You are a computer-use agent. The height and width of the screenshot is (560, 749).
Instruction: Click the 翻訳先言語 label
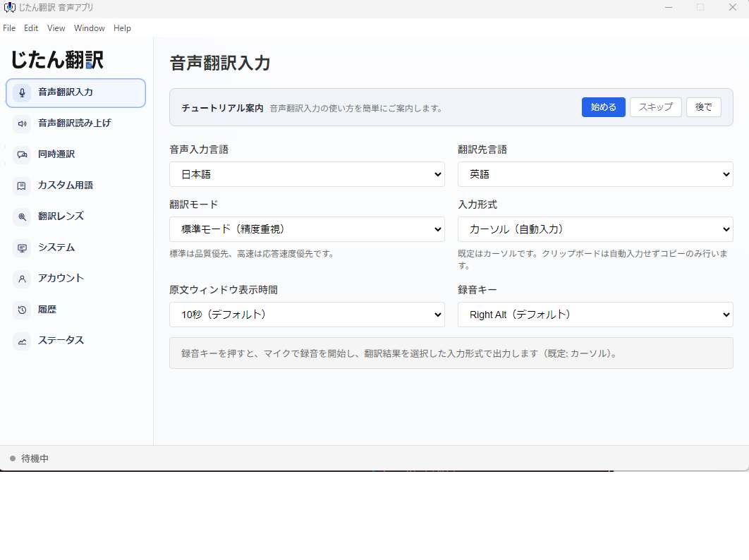tap(482, 150)
